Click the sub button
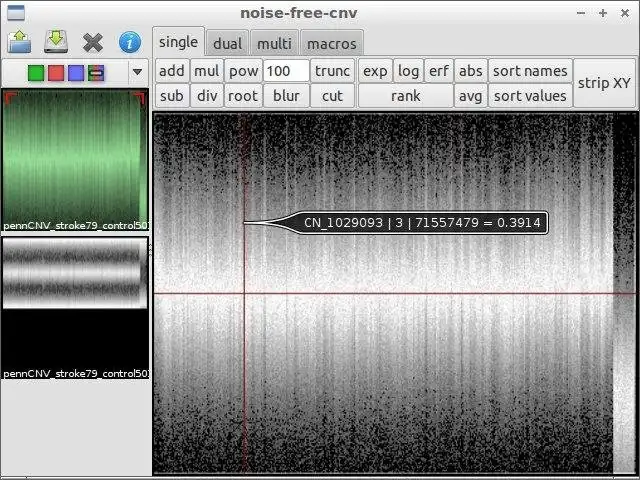 coord(172,96)
